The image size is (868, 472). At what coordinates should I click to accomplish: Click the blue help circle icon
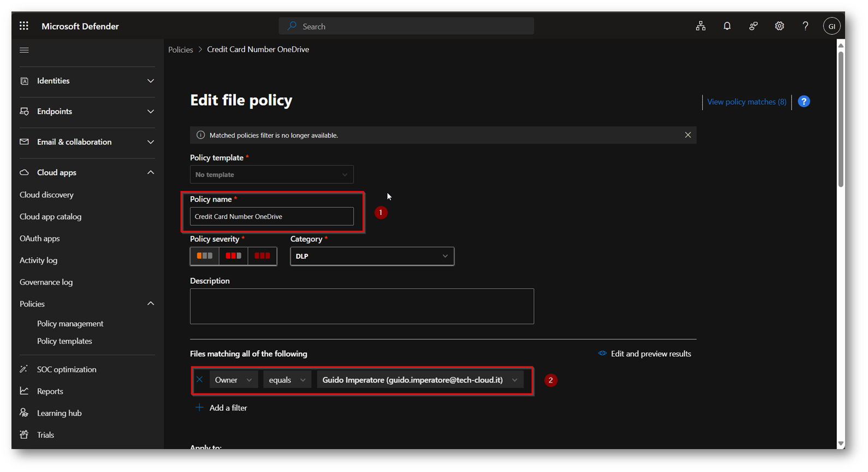coord(804,101)
